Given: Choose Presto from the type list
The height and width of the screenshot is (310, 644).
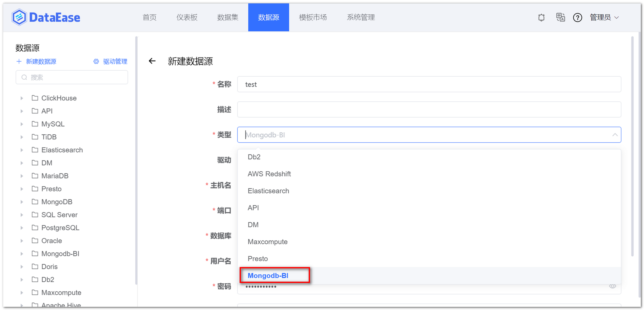Looking at the screenshot, I should [x=429, y=258].
